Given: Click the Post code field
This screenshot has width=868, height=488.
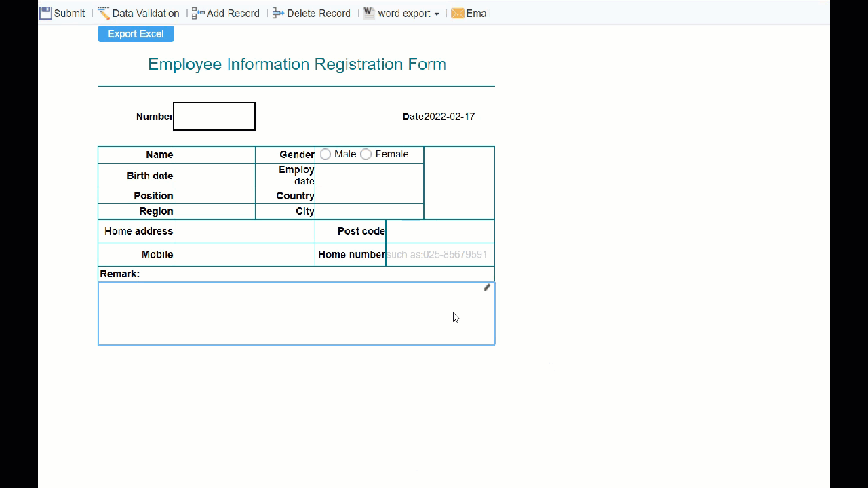Looking at the screenshot, I should pos(439,231).
